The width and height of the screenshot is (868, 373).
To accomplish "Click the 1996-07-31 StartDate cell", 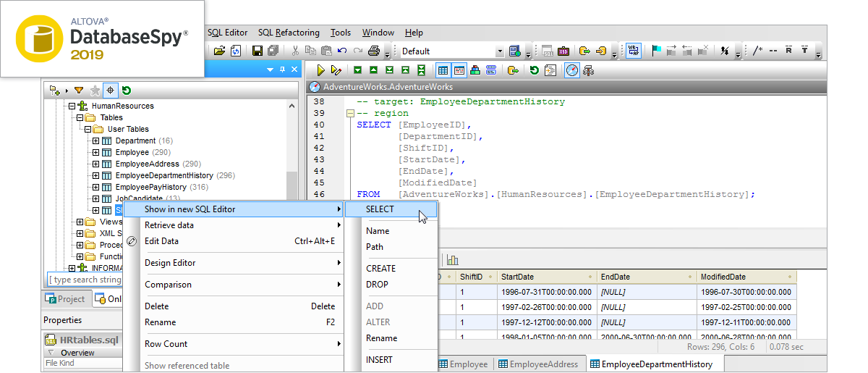I will pos(547,292).
